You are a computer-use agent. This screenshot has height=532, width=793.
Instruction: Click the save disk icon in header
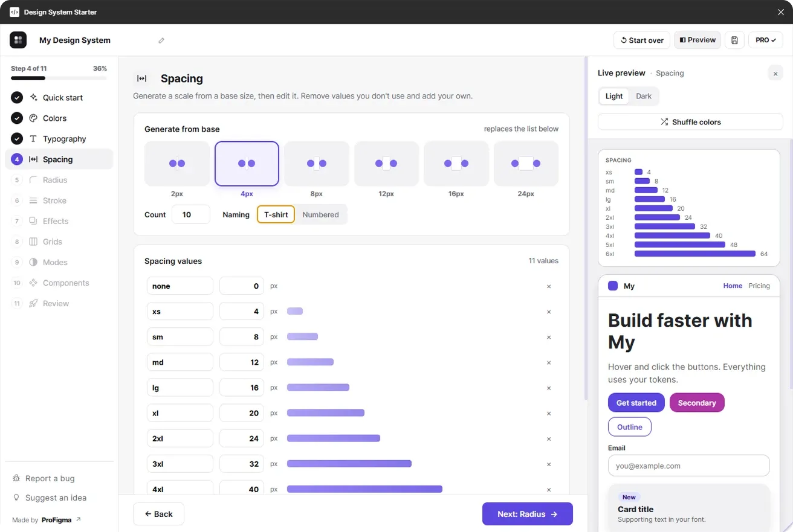(x=734, y=40)
